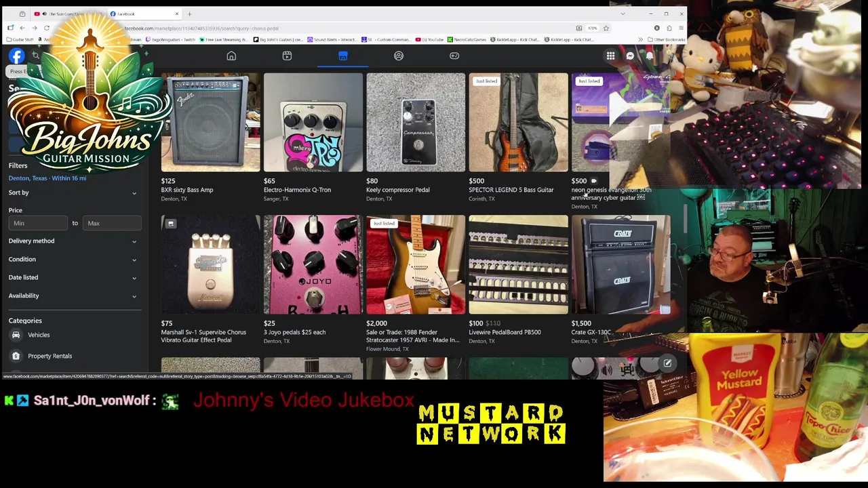Click the Min price input field
The height and width of the screenshot is (488, 868).
click(38, 223)
